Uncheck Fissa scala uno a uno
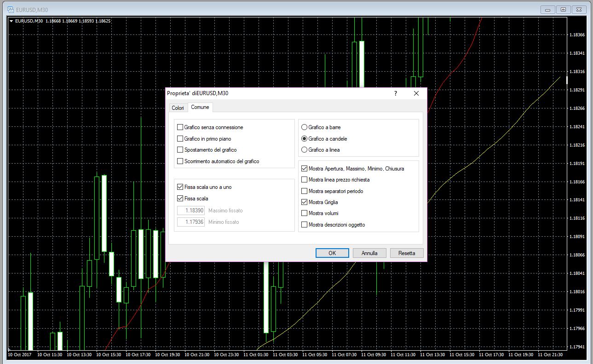593x364 pixels. [180, 187]
